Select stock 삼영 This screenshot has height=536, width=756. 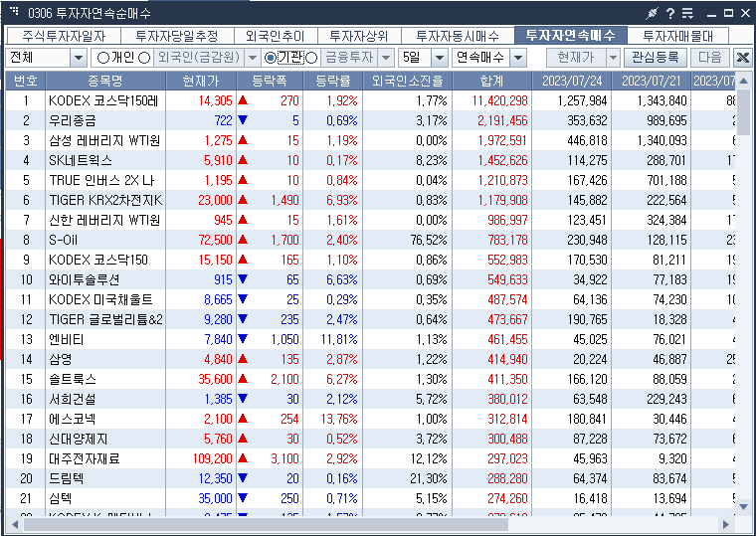click(x=61, y=359)
